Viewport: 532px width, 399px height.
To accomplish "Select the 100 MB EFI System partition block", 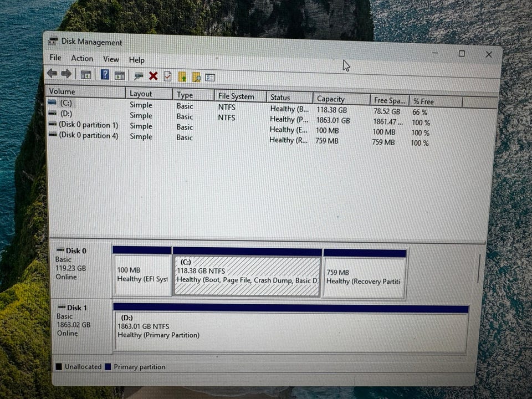I will point(142,271).
